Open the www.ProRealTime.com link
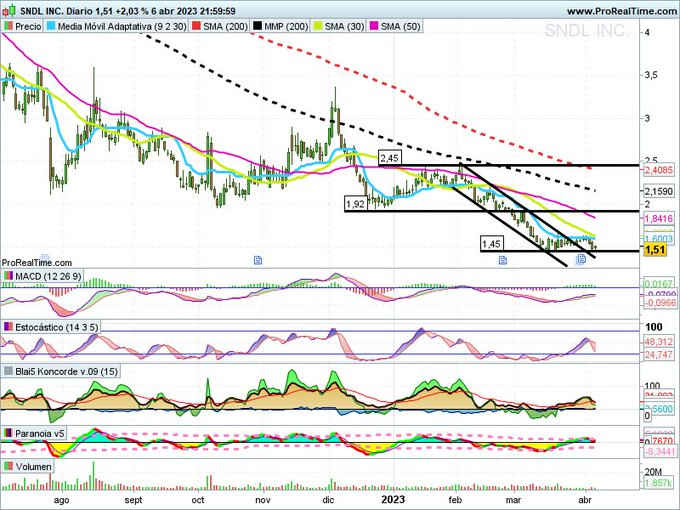The image size is (680, 510). pos(623,11)
